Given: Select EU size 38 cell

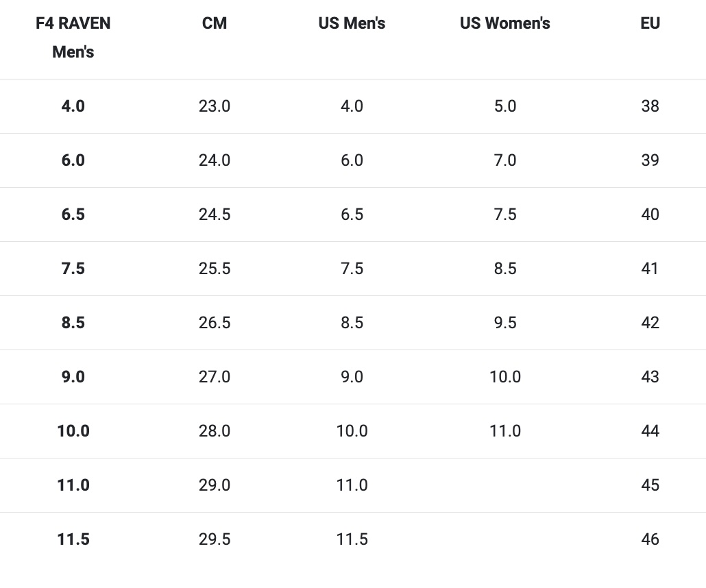Looking at the screenshot, I should (x=650, y=106).
